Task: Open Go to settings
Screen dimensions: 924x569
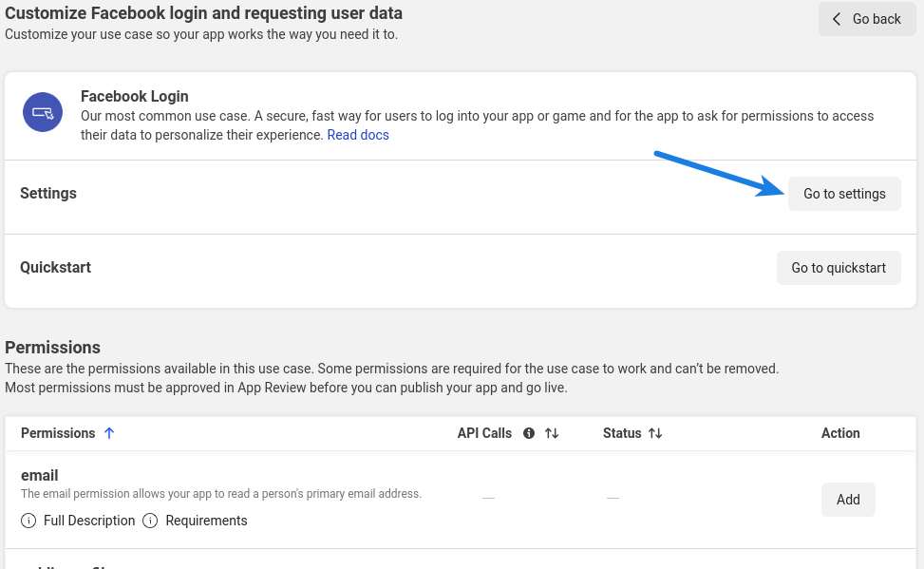Action: pyautogui.click(x=844, y=194)
